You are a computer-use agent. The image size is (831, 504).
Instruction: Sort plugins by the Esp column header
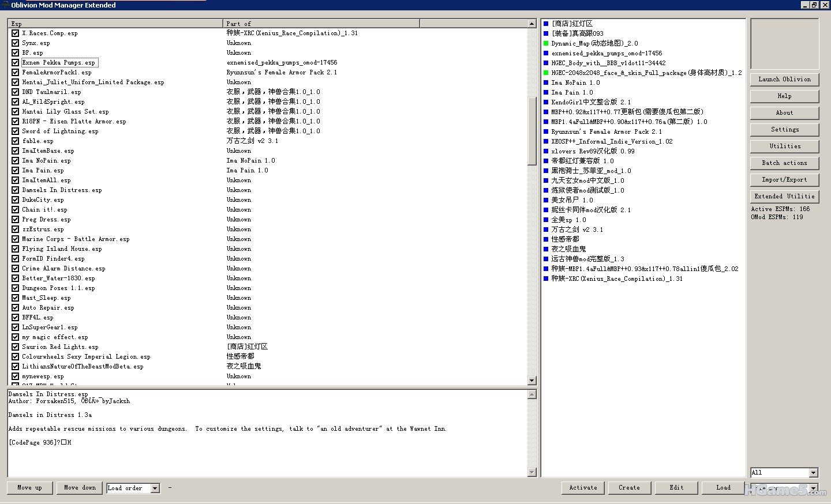[x=115, y=24]
